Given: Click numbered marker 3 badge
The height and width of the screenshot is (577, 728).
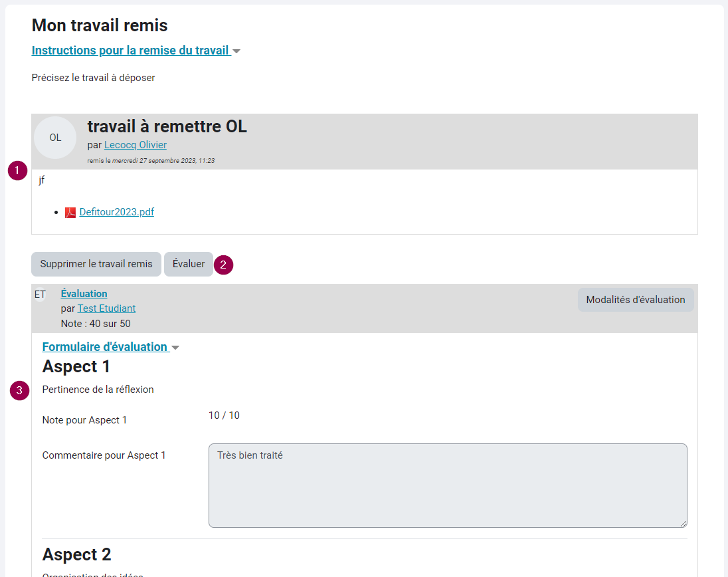Looking at the screenshot, I should [x=19, y=390].
